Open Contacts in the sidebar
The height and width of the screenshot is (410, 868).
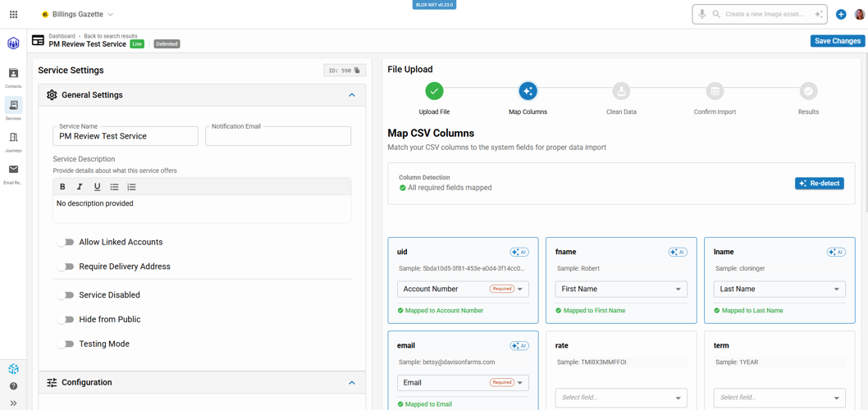pos(13,77)
